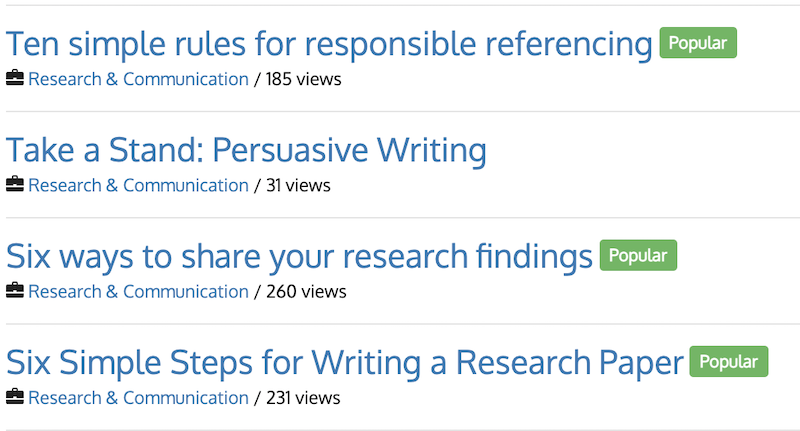Open Ten simple rules for responsible referencing

[x=329, y=44]
